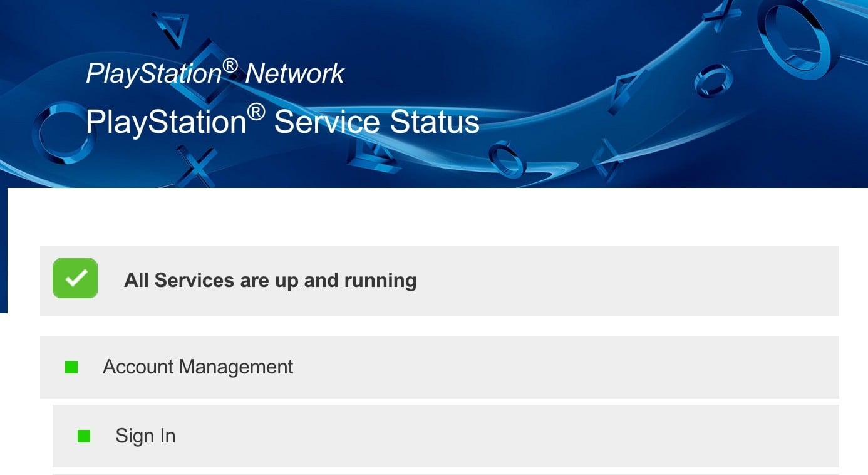Click the circle symbol left of the Service Status heading
Viewport: 868px width, 475px height.
[61, 132]
